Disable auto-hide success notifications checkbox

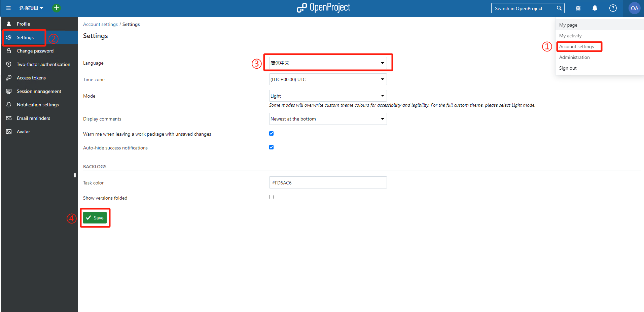[x=271, y=147]
